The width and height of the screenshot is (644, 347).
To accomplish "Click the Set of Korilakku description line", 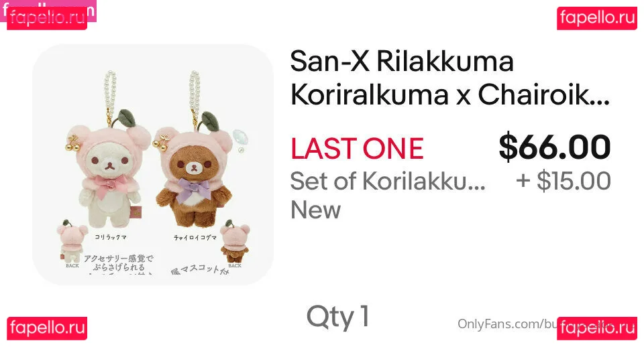I will pyautogui.click(x=388, y=181).
